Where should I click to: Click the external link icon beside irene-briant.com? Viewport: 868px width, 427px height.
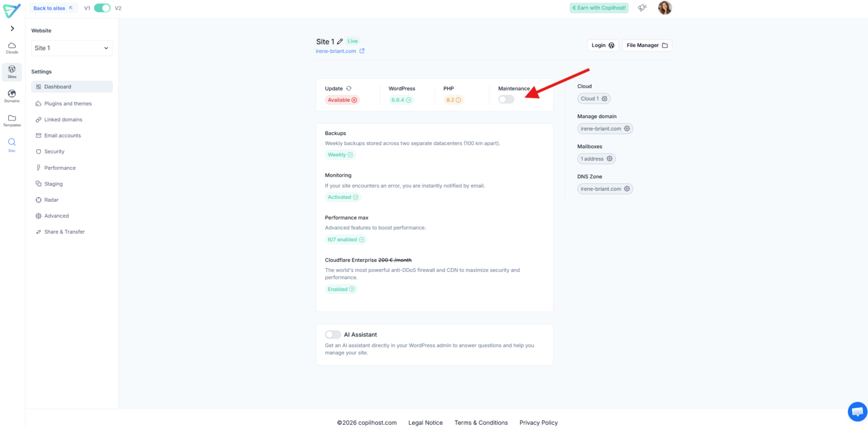coord(362,51)
